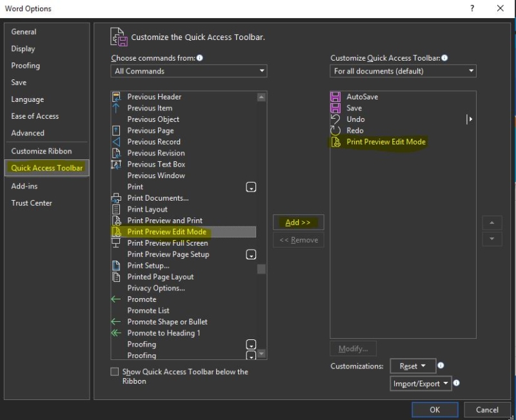The height and width of the screenshot is (420, 516).
Task: Open the Reset dropdown menu
Action: [413, 366]
